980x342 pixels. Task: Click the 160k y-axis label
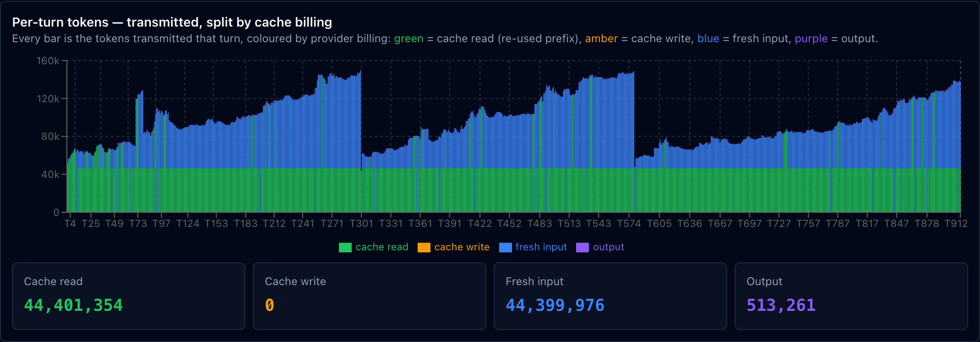coord(48,61)
